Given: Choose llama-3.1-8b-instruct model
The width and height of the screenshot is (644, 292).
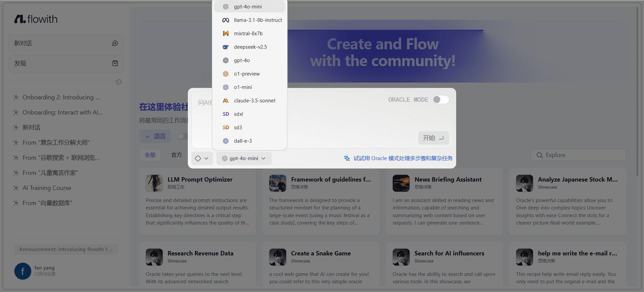Looking at the screenshot, I should [x=250, y=20].
